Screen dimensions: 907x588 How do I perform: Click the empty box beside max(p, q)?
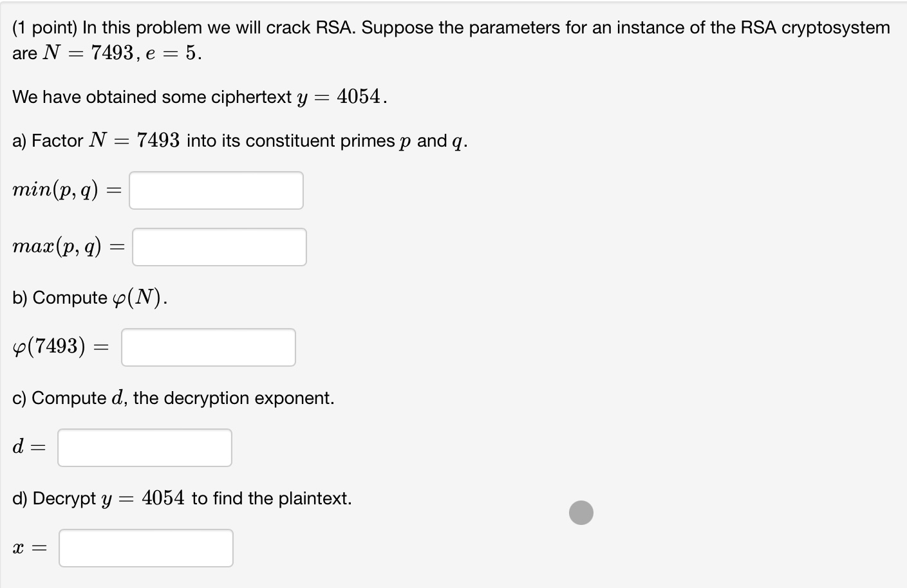219,246
